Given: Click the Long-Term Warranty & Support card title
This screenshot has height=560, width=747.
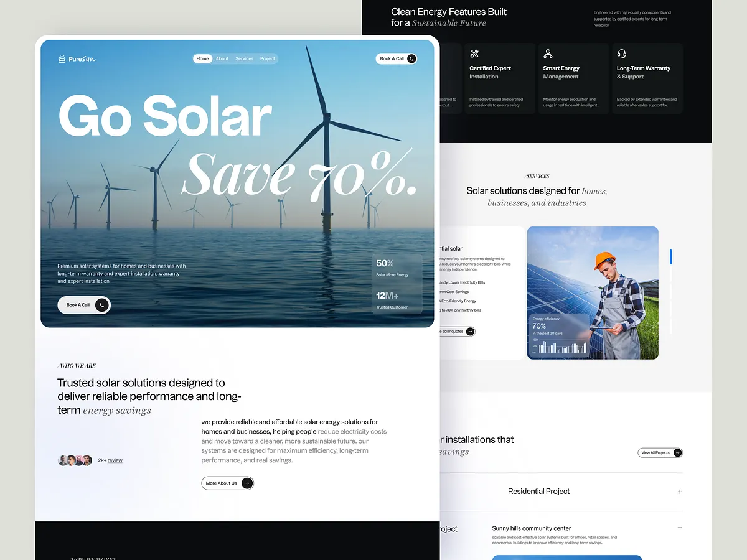Looking at the screenshot, I should [x=643, y=72].
